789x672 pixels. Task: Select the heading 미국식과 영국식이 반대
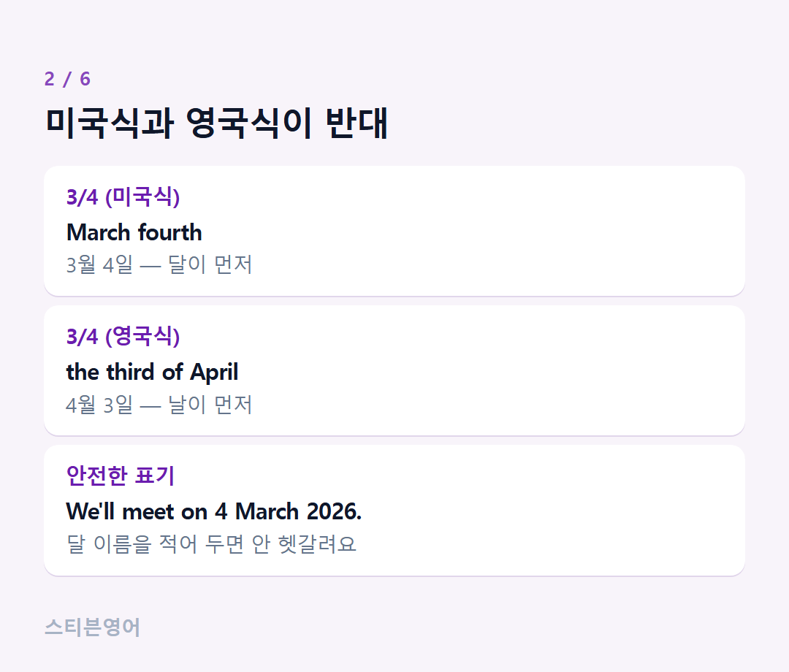tap(216, 123)
